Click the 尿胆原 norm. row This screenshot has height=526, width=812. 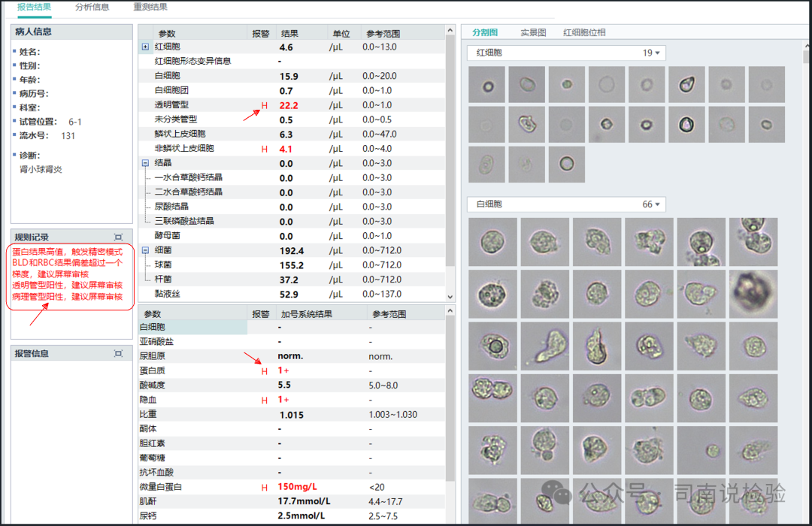tap(291, 356)
